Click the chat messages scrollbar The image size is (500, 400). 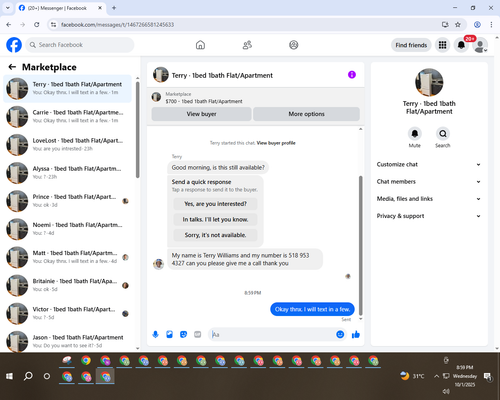click(360, 245)
